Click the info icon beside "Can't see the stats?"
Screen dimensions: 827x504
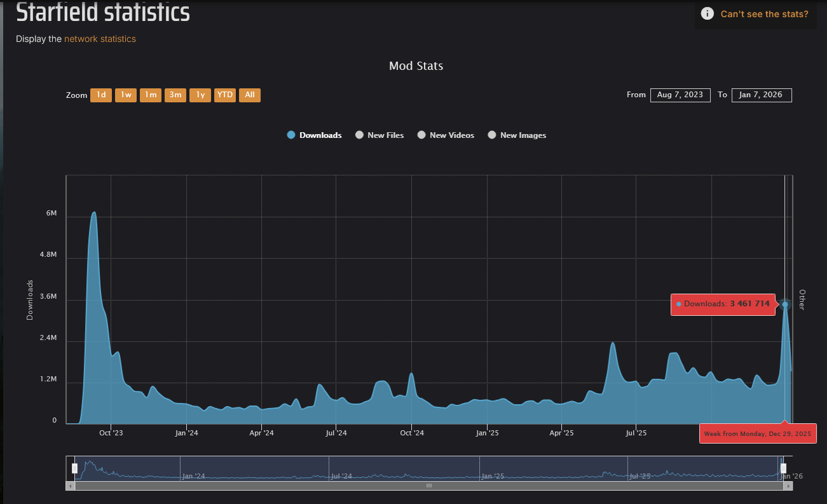[x=707, y=13]
